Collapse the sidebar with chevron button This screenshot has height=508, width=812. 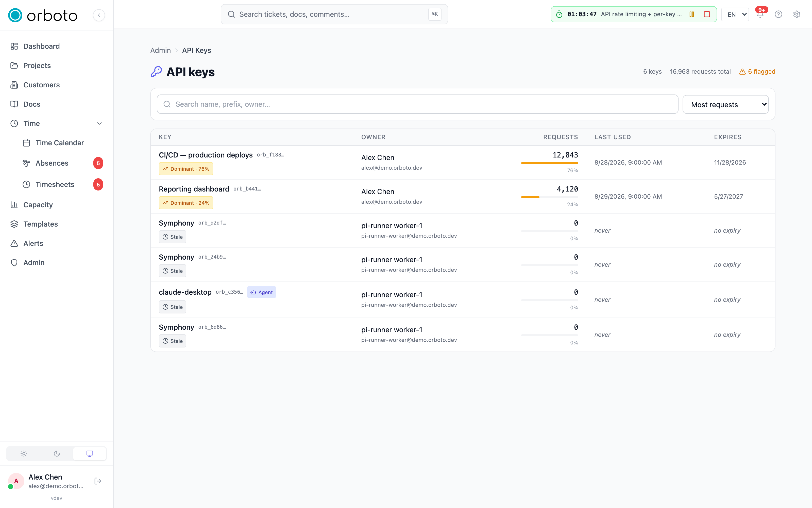coord(99,15)
